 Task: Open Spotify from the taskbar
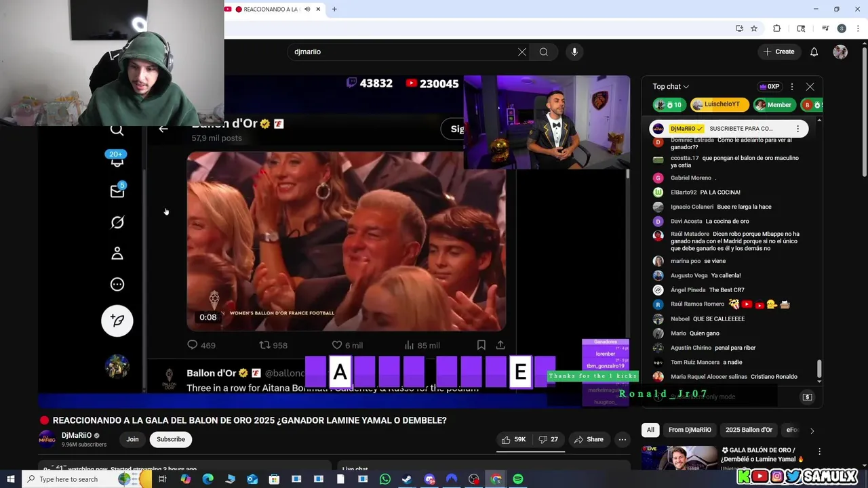click(x=518, y=479)
